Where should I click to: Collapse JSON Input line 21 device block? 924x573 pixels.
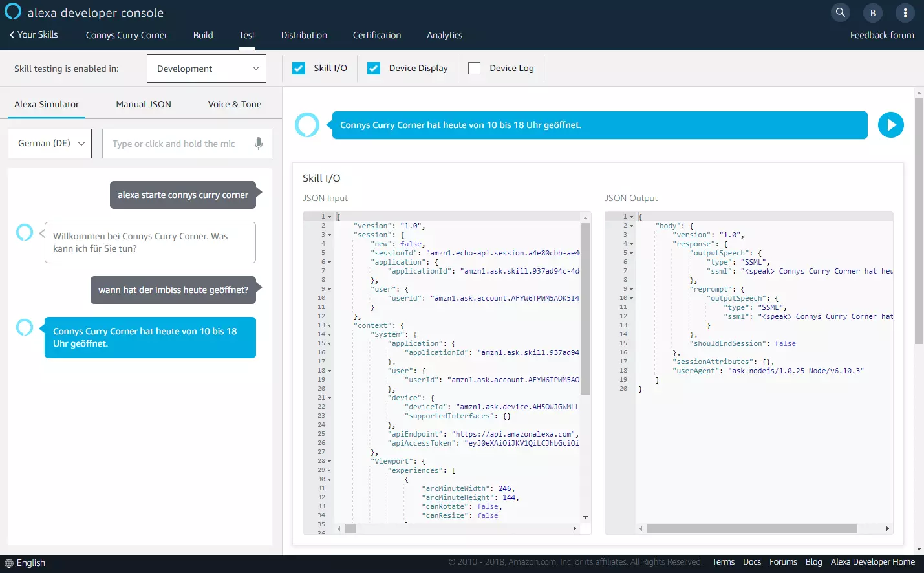[x=329, y=398]
